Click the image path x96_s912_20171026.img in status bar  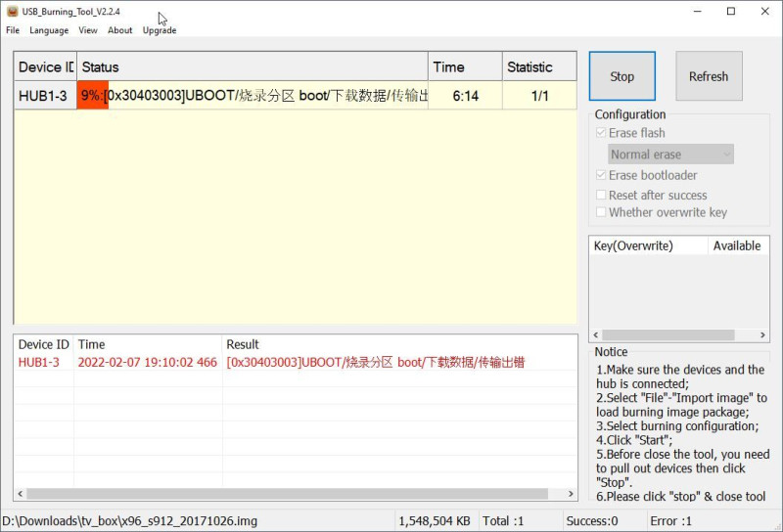coord(130,521)
